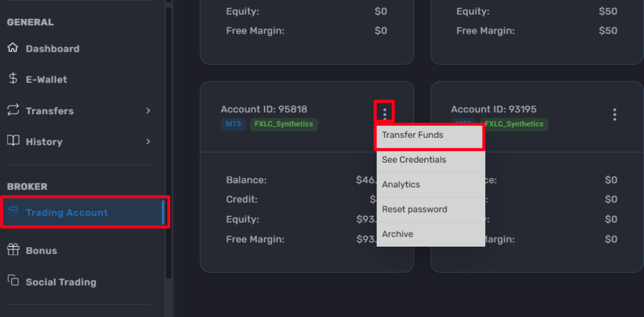The image size is (644, 317).
Task: Expand the History submenu chevron
Action: 148,141
